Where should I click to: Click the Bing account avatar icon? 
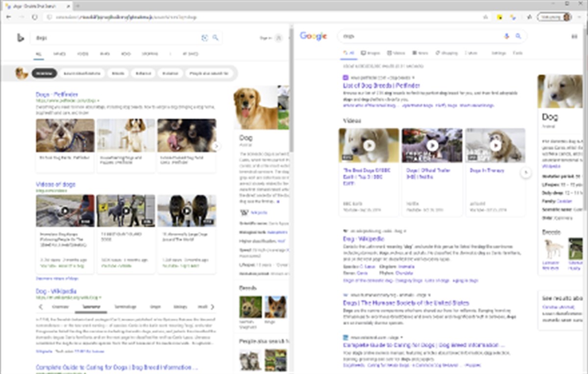[x=279, y=38]
